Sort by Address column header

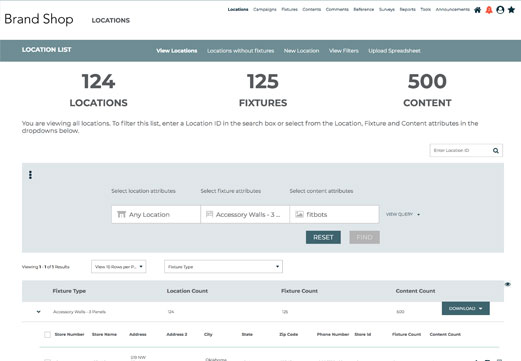(x=138, y=334)
